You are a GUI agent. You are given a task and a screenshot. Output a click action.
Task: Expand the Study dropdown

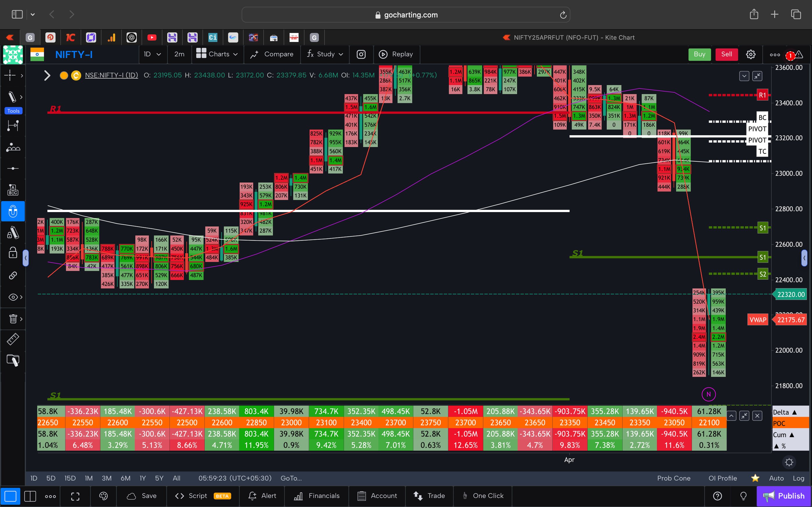325,54
